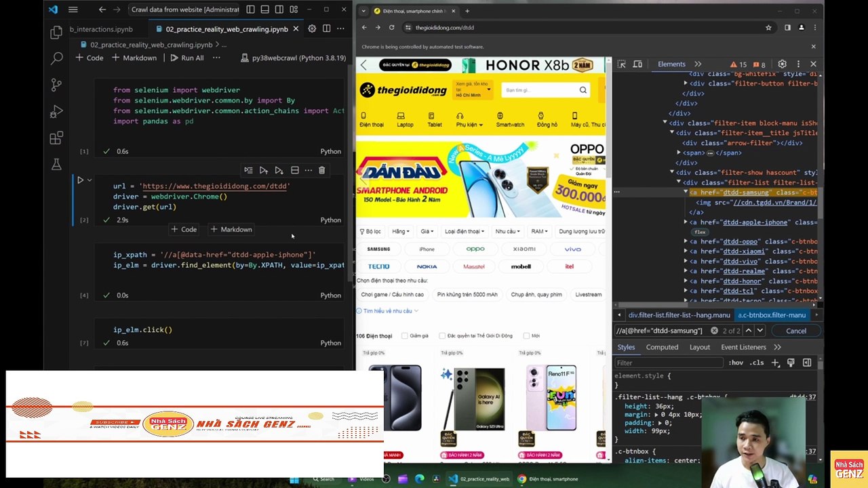Toggle the :hov element state panel
The image size is (868, 488).
[736, 363]
